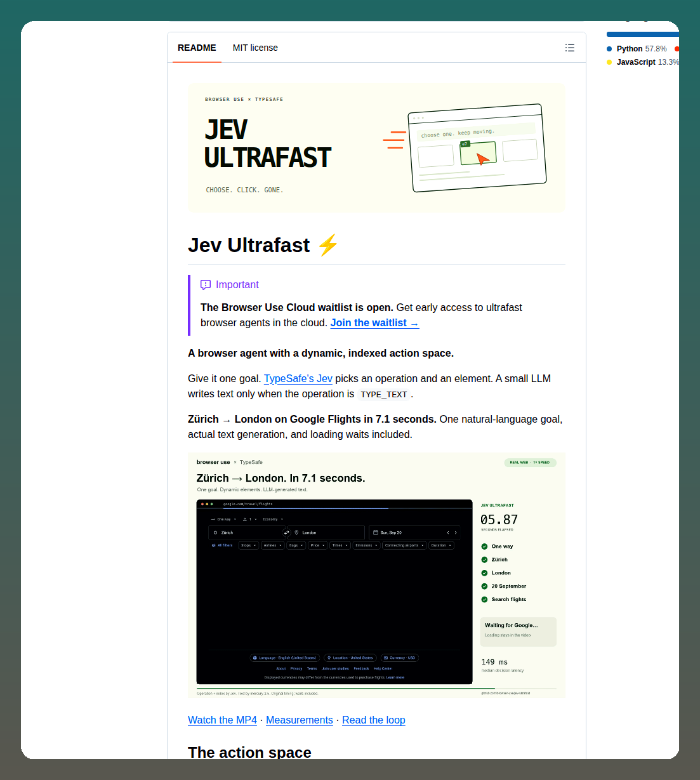
Task: Click the Location · United States button
Action: point(350,658)
